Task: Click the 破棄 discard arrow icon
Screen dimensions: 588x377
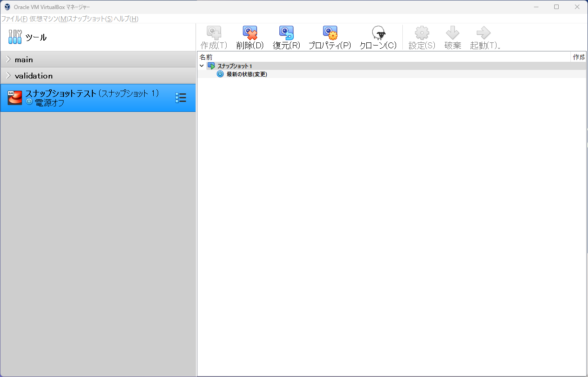Action: tap(452, 33)
